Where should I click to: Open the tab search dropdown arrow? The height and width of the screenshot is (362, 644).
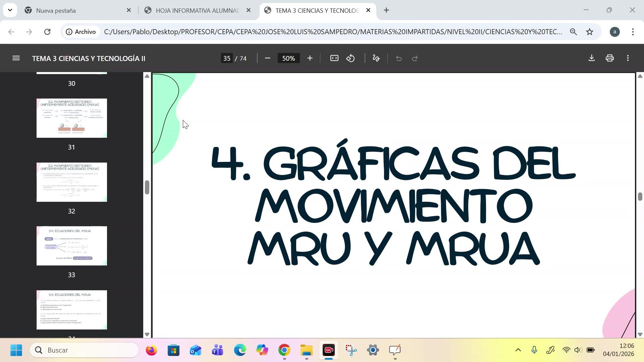pyautogui.click(x=10, y=10)
